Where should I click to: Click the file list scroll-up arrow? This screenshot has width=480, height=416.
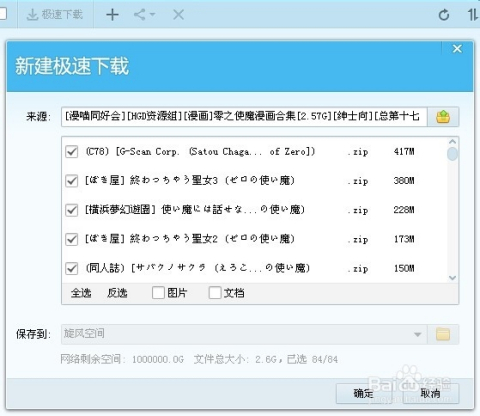pyautogui.click(x=452, y=142)
